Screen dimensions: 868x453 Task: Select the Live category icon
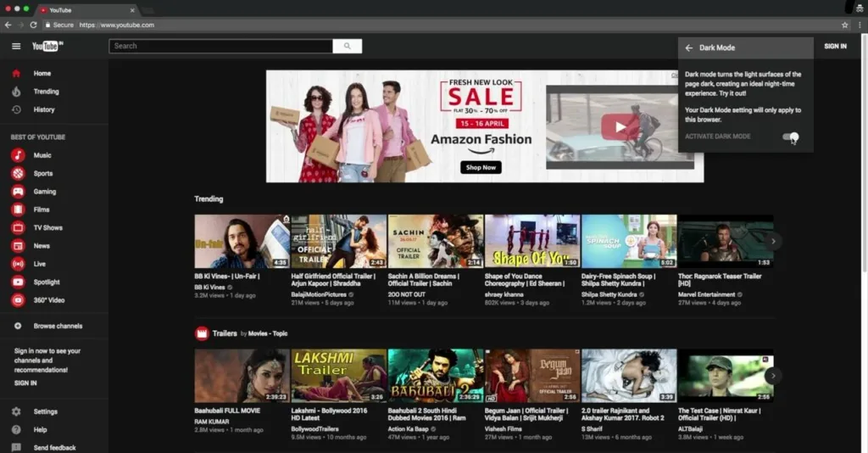click(18, 264)
